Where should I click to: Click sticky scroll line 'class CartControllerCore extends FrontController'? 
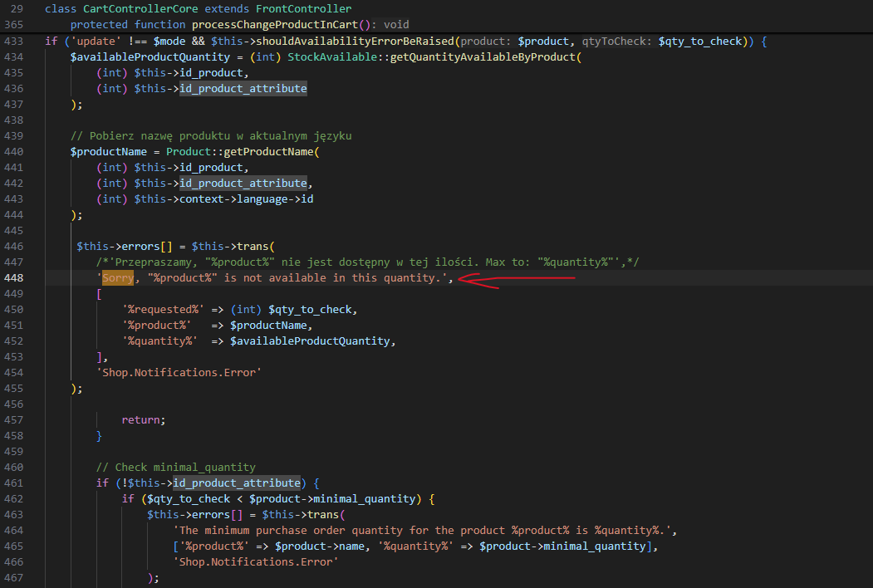pos(199,9)
